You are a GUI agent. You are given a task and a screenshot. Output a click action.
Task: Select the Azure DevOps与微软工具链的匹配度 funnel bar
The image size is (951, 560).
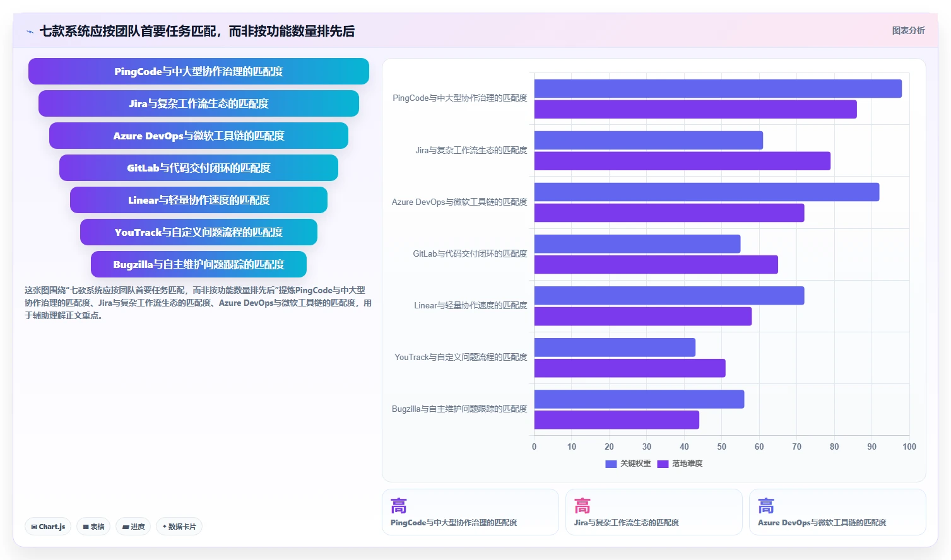tap(199, 136)
